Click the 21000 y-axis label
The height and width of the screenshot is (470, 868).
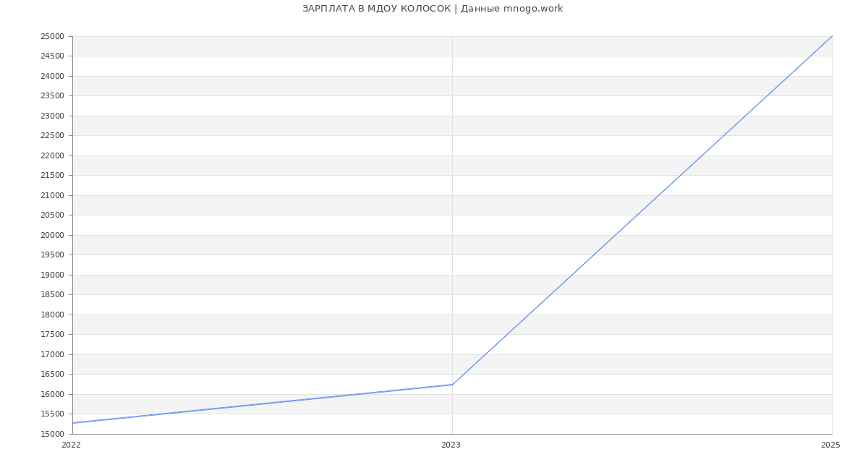tap(53, 195)
